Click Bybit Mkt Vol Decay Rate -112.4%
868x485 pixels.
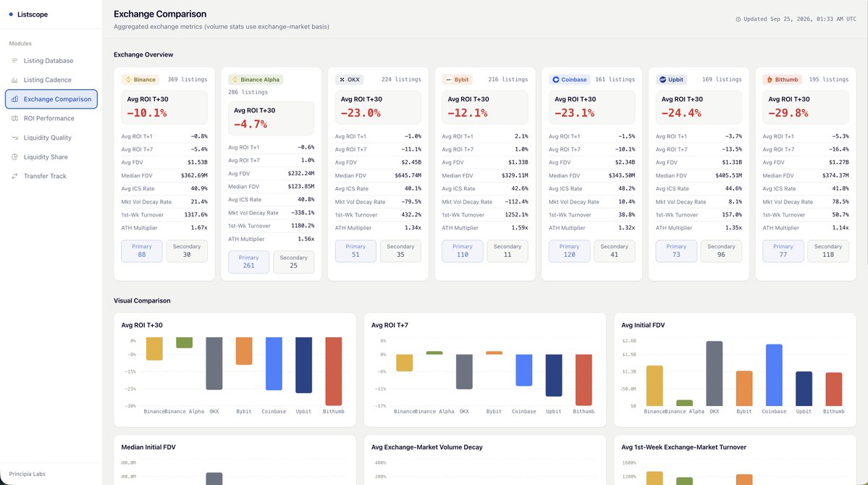pyautogui.click(x=516, y=202)
